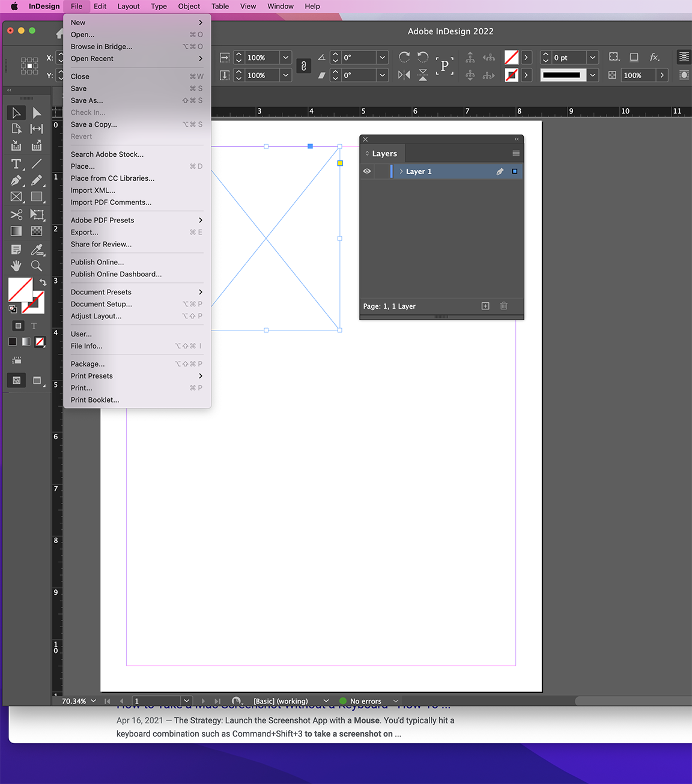Viewport: 692px width, 784px height.
Task: Choose Document Setup from the File menu
Action: click(101, 304)
